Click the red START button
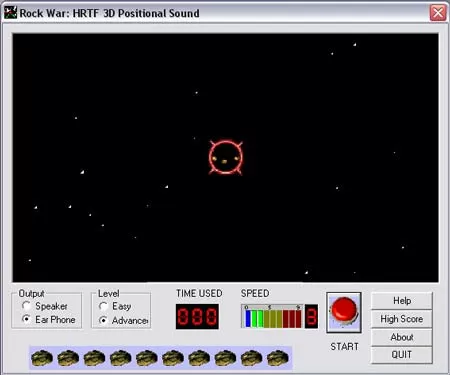The image size is (450, 375). click(x=344, y=313)
